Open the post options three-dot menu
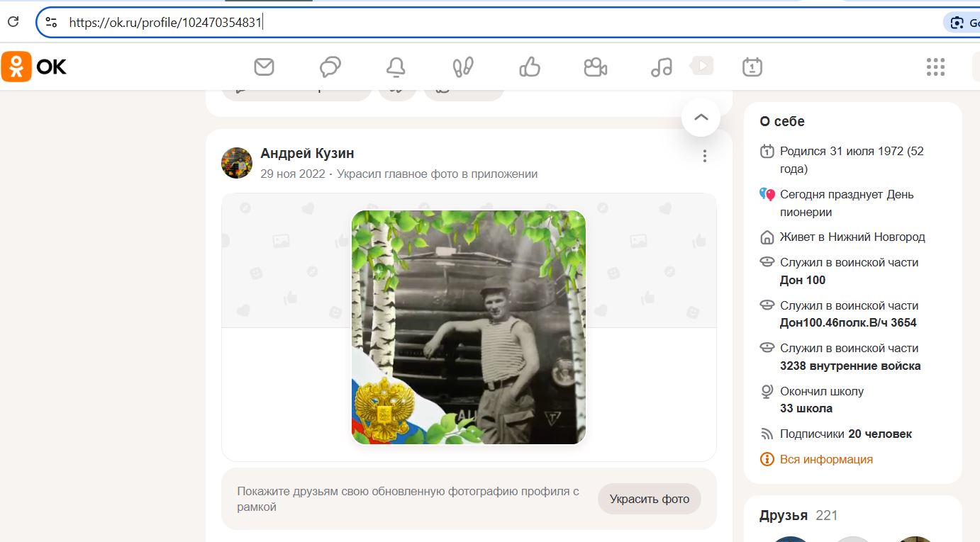The width and height of the screenshot is (980, 542). click(x=704, y=156)
